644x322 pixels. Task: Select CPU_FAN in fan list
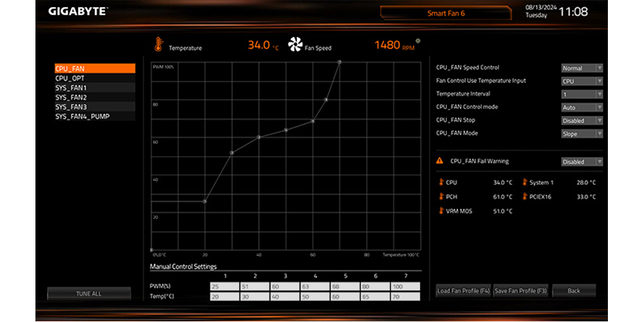pyautogui.click(x=95, y=69)
